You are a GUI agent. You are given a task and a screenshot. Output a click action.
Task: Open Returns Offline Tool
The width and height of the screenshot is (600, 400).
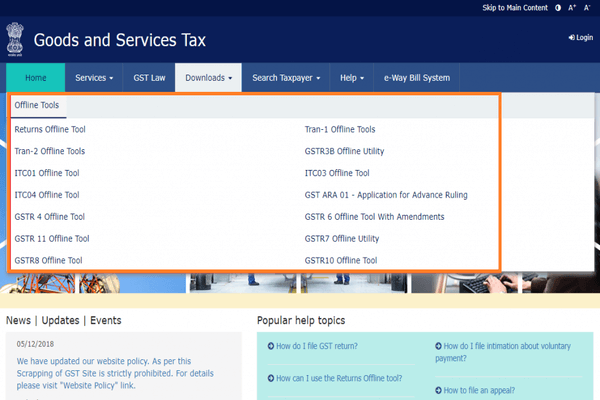click(50, 129)
